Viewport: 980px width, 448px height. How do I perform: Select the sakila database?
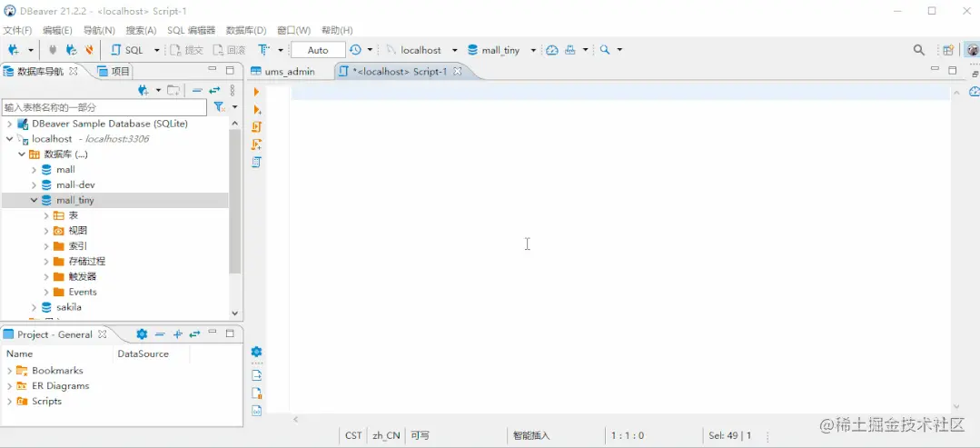(69, 307)
